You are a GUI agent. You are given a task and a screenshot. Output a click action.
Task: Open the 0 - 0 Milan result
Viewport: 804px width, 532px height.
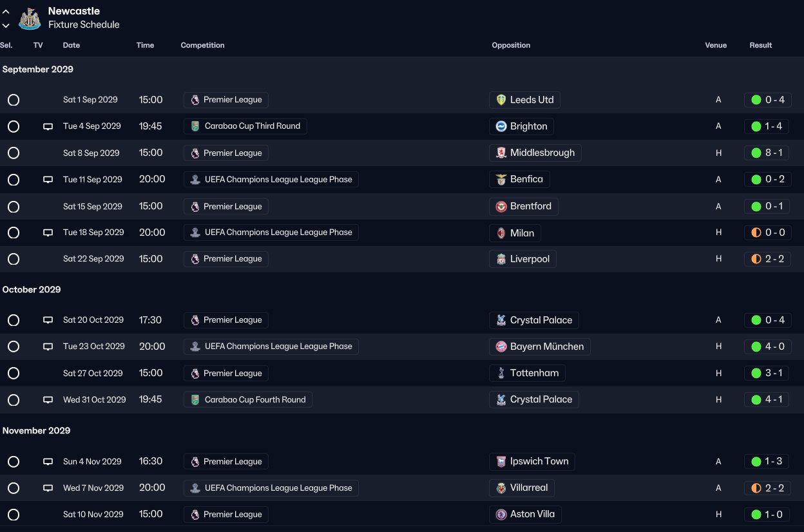point(768,233)
